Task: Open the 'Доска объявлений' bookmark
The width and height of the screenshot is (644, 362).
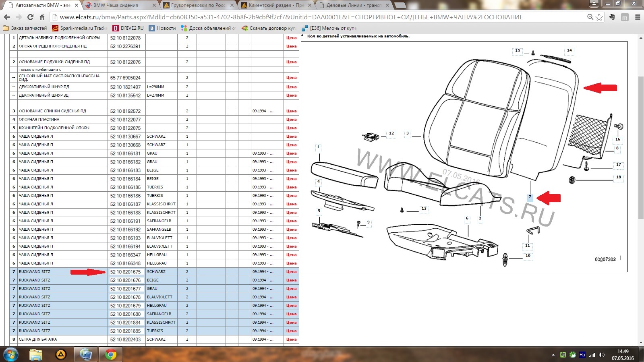Action: tap(208, 28)
